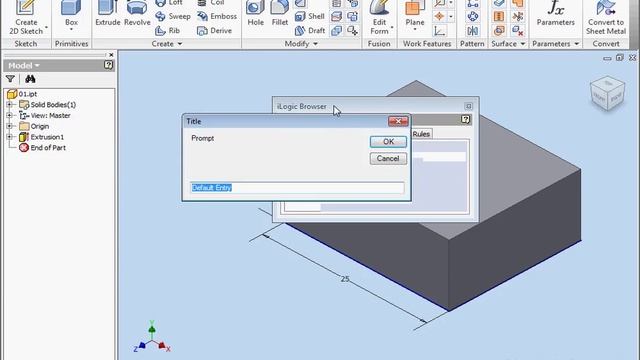The image size is (640, 360).
Task: Choose the Sweep tool
Action: pyautogui.click(x=173, y=16)
